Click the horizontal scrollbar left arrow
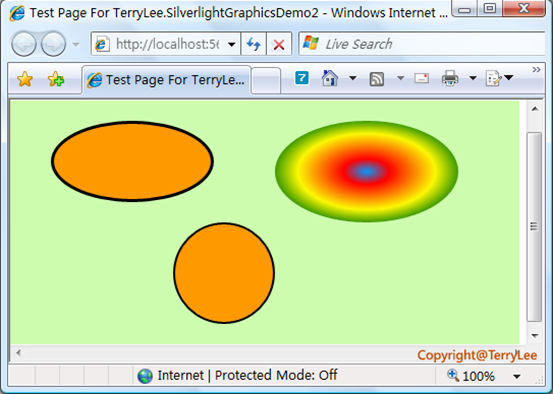Image resolution: width=553 pixels, height=394 pixels. (18, 352)
